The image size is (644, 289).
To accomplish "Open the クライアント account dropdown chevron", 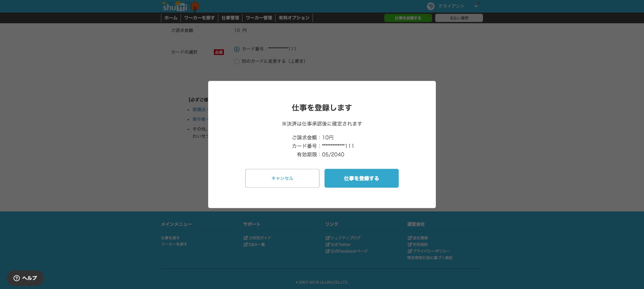I will 476,6.
